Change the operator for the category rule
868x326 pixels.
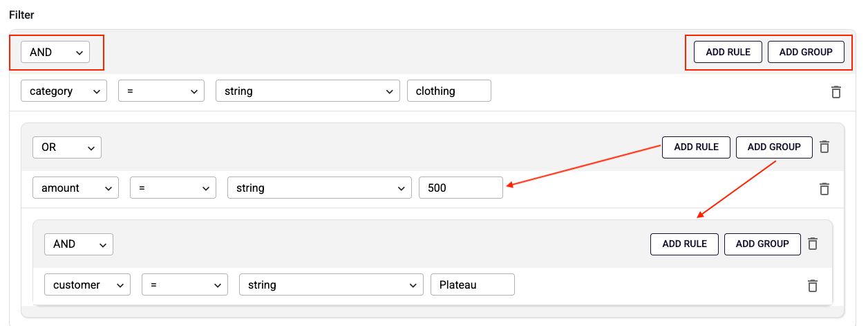coord(161,91)
